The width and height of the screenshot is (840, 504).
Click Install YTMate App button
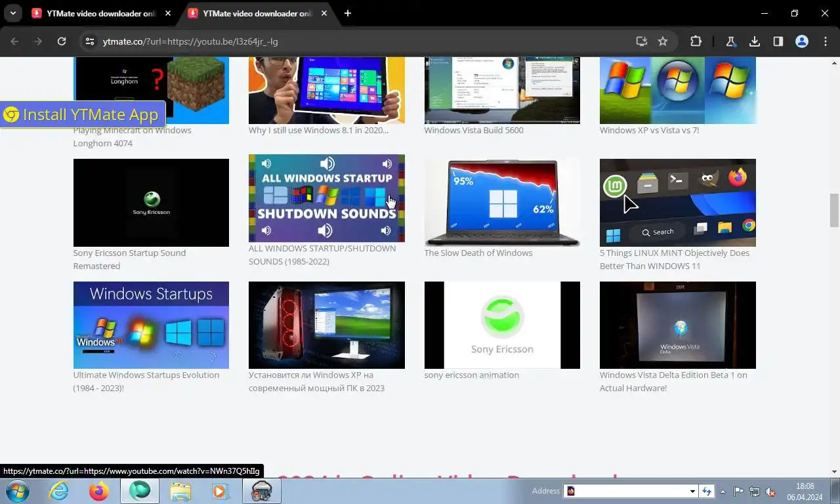[83, 114]
